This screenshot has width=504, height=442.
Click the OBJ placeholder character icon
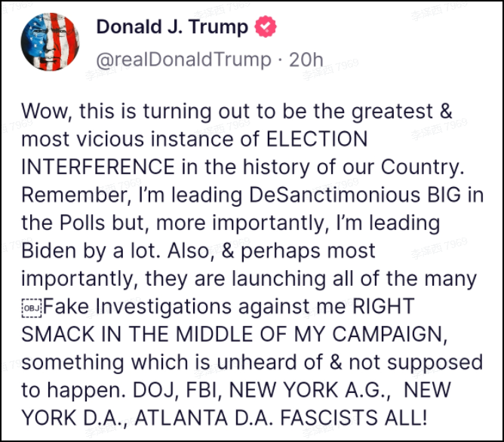[31, 308]
